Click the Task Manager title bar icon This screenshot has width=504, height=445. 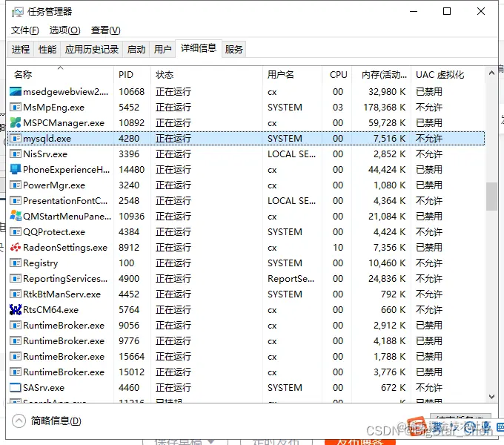point(17,12)
